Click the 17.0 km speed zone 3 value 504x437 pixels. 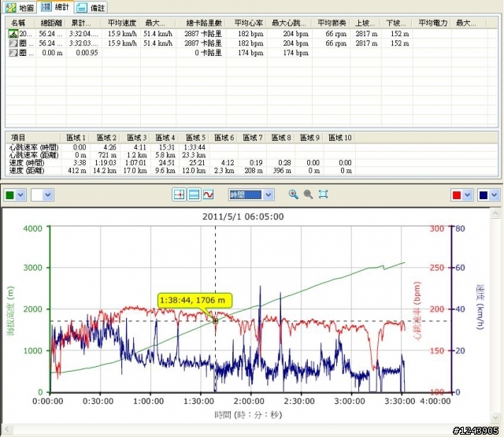(135, 171)
